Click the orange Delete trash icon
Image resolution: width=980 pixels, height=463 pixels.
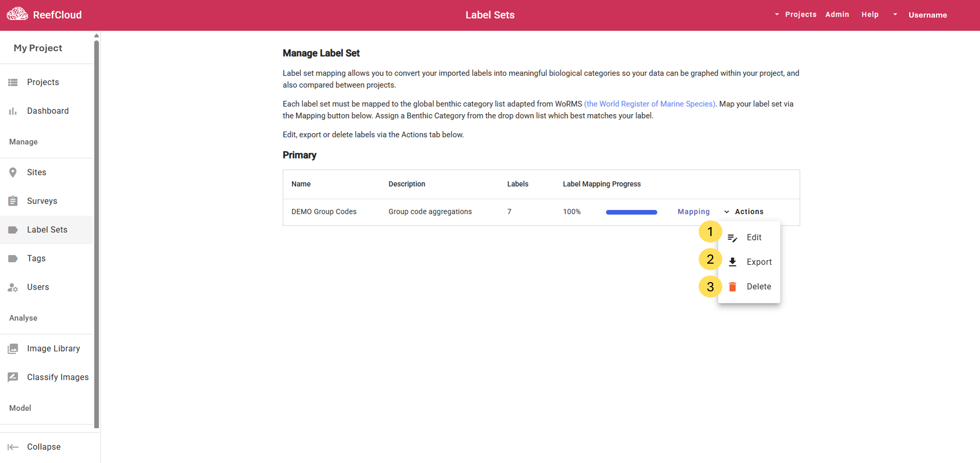pos(732,286)
